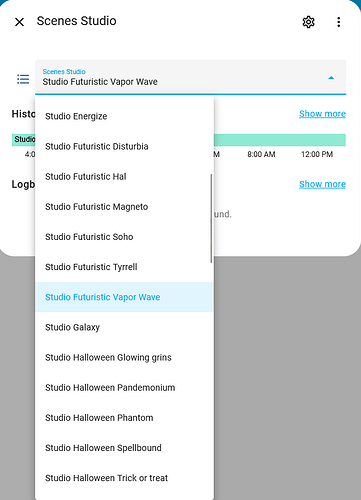The width and height of the screenshot is (361, 500).
Task: Select Studio Energize option
Action: (124, 116)
